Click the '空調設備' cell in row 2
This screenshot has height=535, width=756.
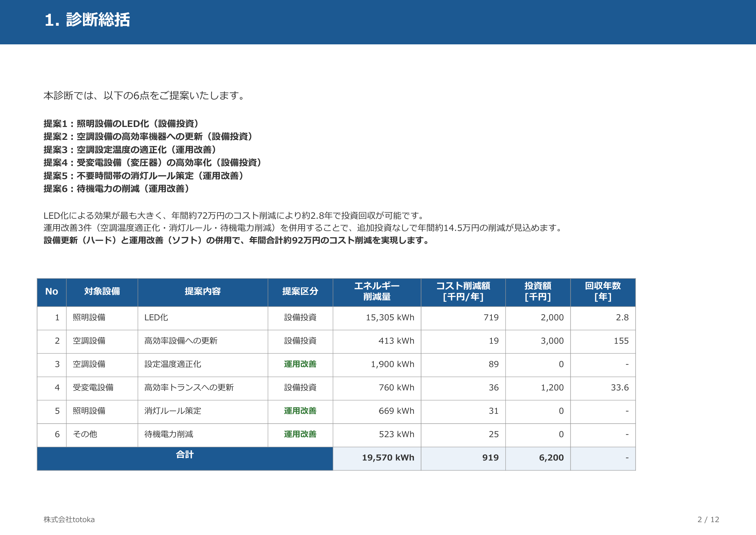click(x=102, y=342)
